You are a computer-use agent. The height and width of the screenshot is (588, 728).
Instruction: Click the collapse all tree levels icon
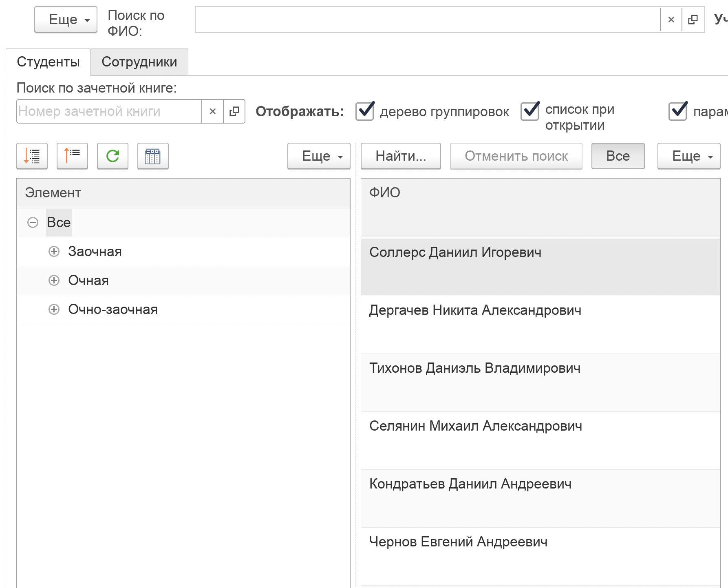click(x=72, y=156)
